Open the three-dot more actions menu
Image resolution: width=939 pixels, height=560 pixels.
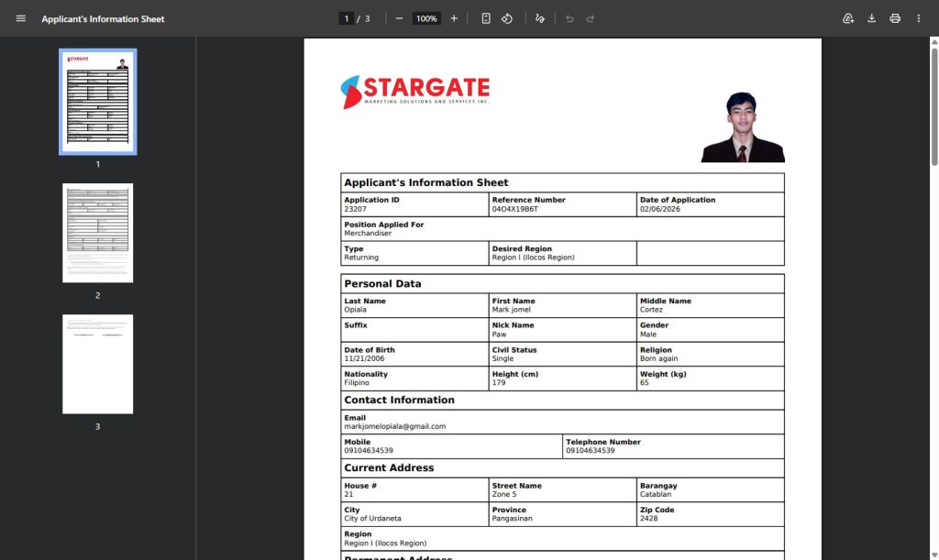[918, 18]
